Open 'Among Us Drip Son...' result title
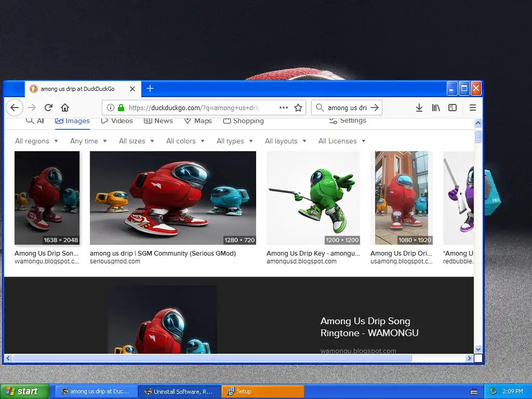The height and width of the screenshot is (399, 532). pyautogui.click(x=46, y=253)
